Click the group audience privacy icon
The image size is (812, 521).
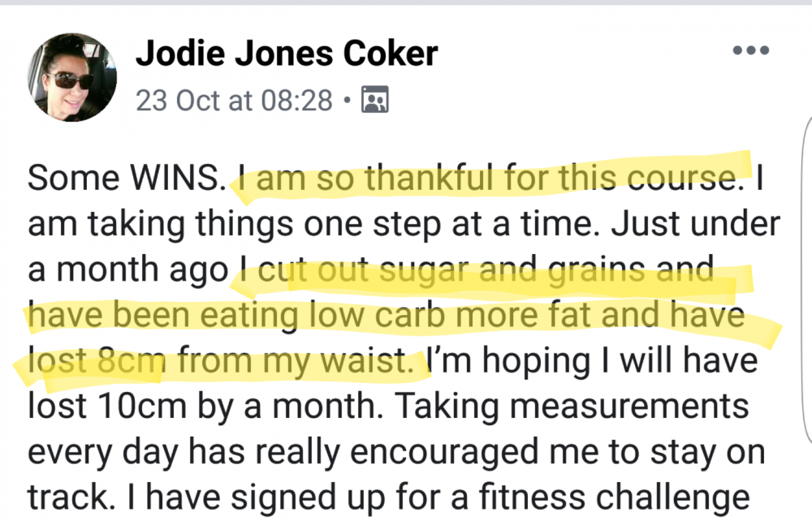coord(374,99)
